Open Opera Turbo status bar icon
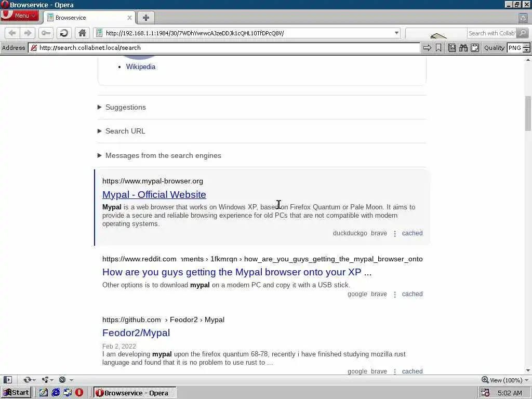Screen dimensions: 532x399 pyautogui.click(x=62, y=380)
